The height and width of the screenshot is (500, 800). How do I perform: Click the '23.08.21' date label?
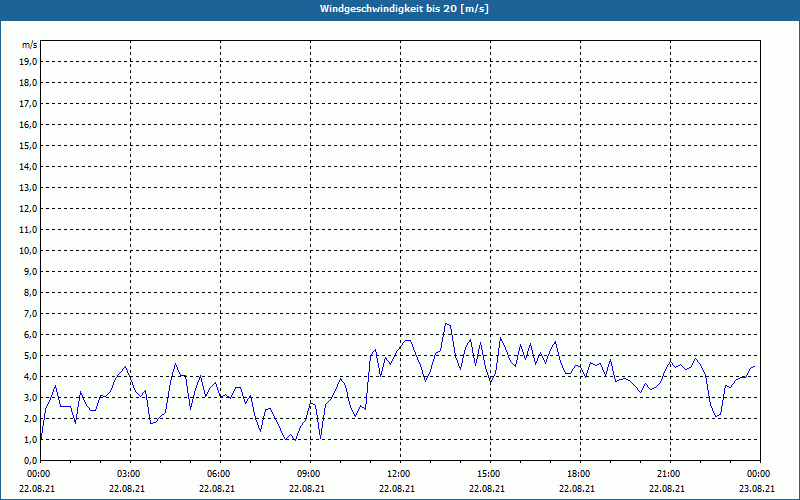tap(757, 489)
